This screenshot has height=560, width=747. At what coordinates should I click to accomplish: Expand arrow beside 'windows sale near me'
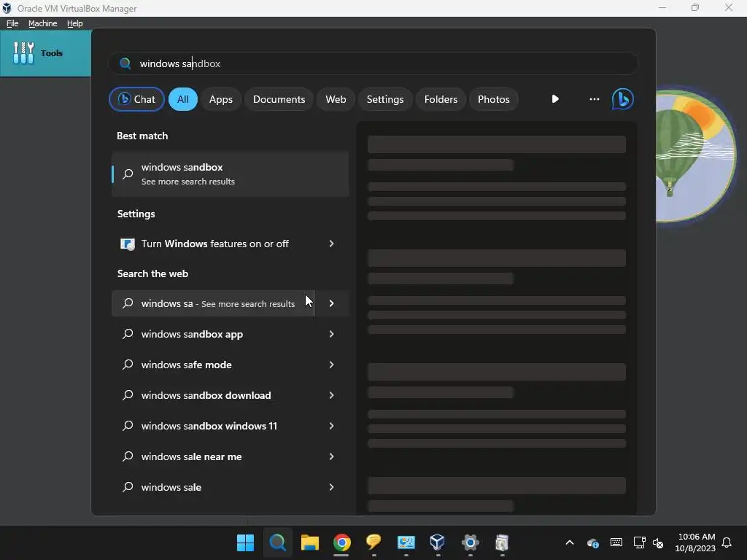[x=332, y=456]
